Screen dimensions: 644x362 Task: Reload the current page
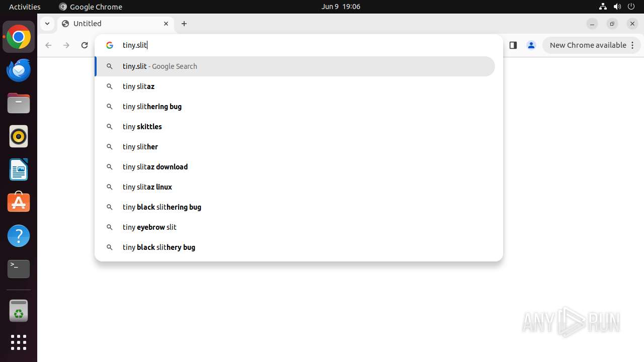pyautogui.click(x=85, y=45)
